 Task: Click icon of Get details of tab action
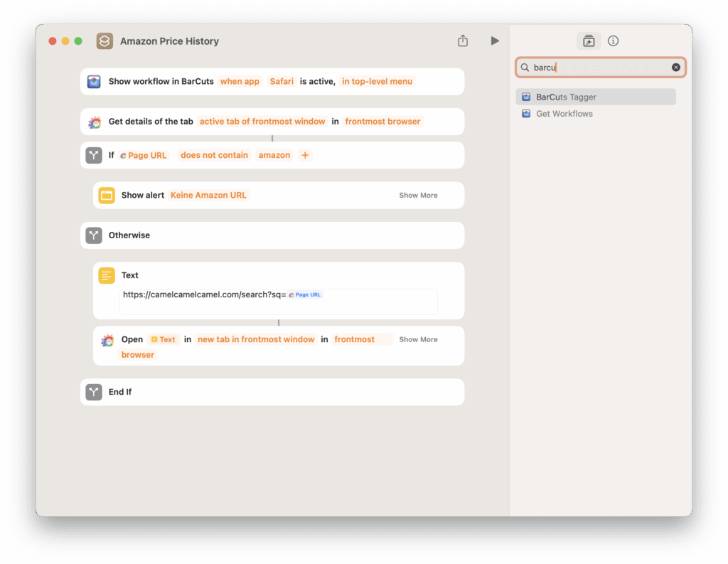click(x=95, y=122)
